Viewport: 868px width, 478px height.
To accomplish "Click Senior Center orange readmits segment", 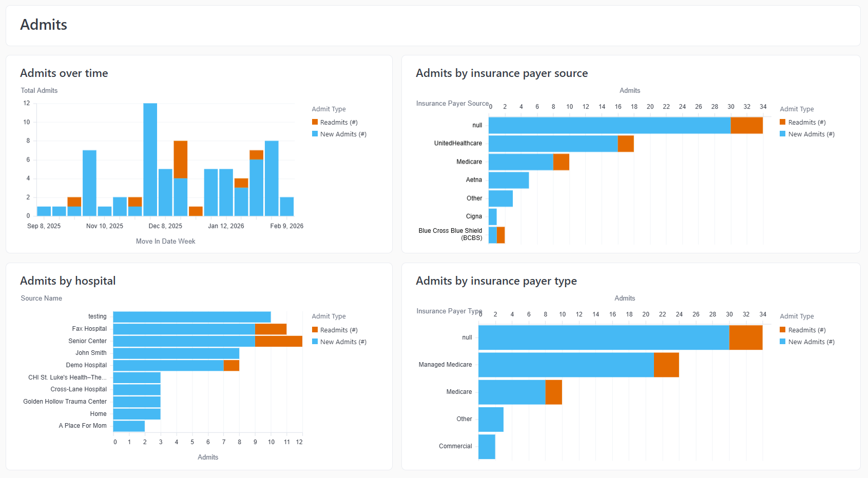I will pyautogui.click(x=279, y=341).
